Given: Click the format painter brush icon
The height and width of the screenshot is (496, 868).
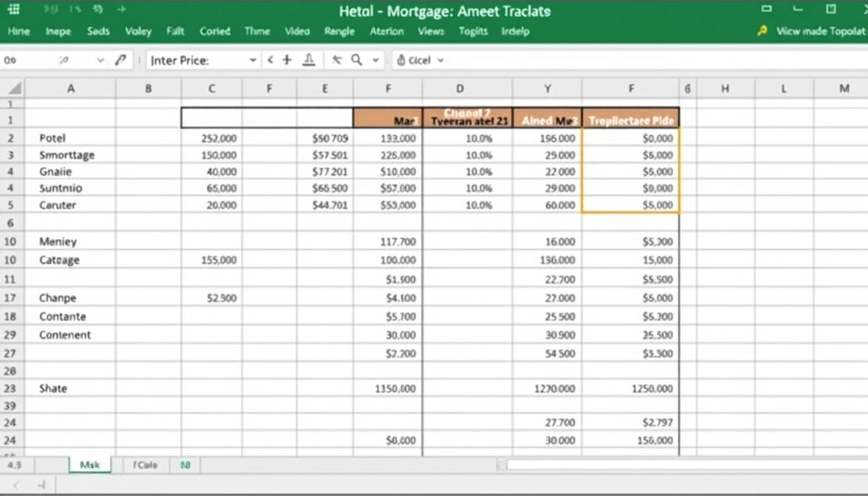Looking at the screenshot, I should (x=120, y=60).
